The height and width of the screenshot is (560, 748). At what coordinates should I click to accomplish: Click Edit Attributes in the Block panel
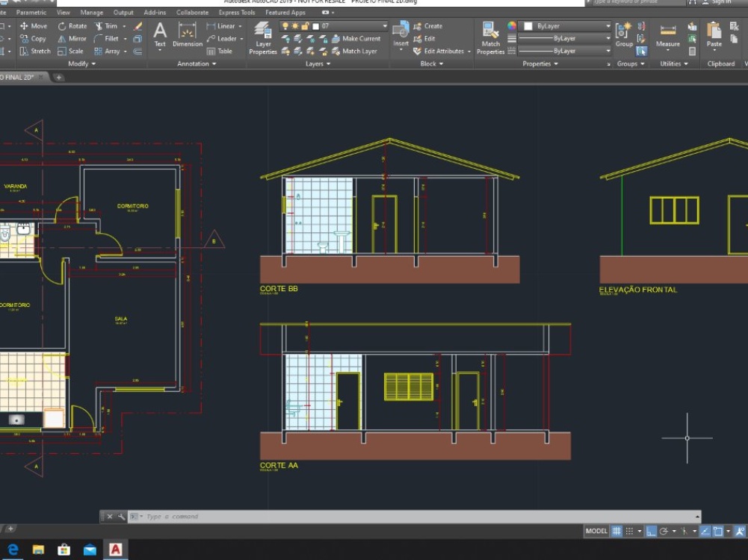(438, 51)
